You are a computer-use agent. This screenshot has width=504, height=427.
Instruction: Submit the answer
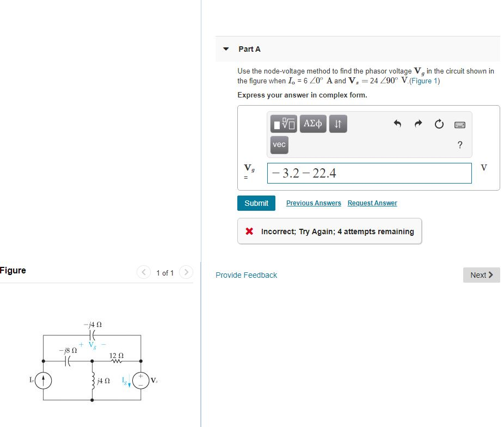point(256,203)
